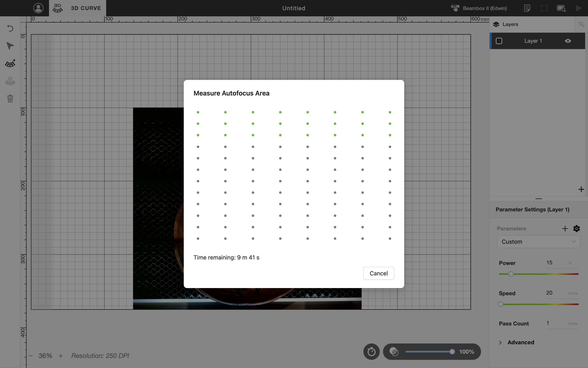Open the document panel icon in top bar

527,8
